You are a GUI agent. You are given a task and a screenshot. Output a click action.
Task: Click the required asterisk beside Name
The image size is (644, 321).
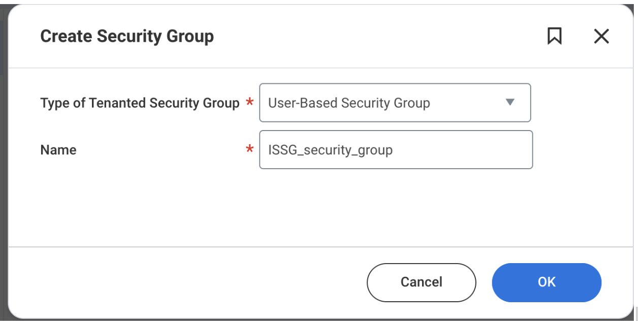[x=249, y=149]
